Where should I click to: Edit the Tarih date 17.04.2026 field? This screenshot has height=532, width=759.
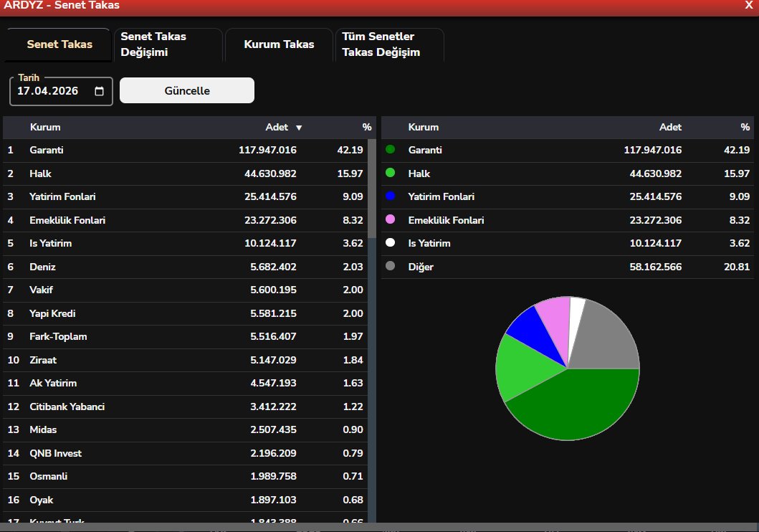click(61, 91)
